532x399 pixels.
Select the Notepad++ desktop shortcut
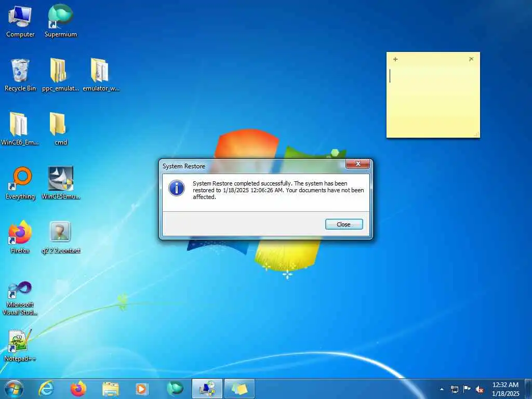[x=20, y=345]
